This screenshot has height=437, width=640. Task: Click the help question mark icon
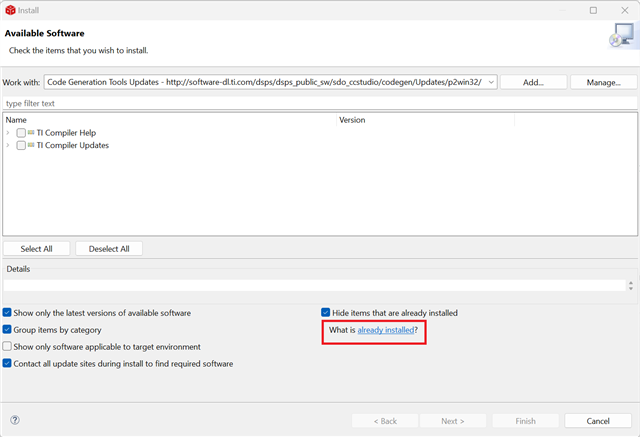click(x=15, y=420)
